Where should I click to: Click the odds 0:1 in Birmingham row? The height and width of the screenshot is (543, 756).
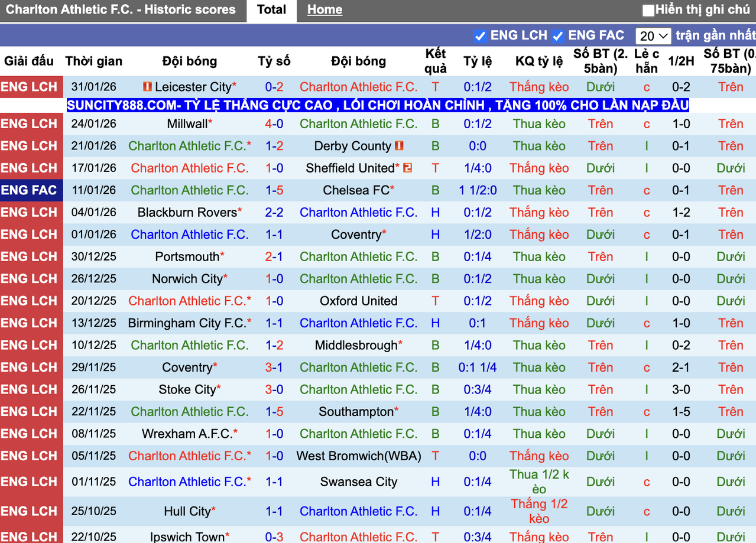click(x=478, y=323)
